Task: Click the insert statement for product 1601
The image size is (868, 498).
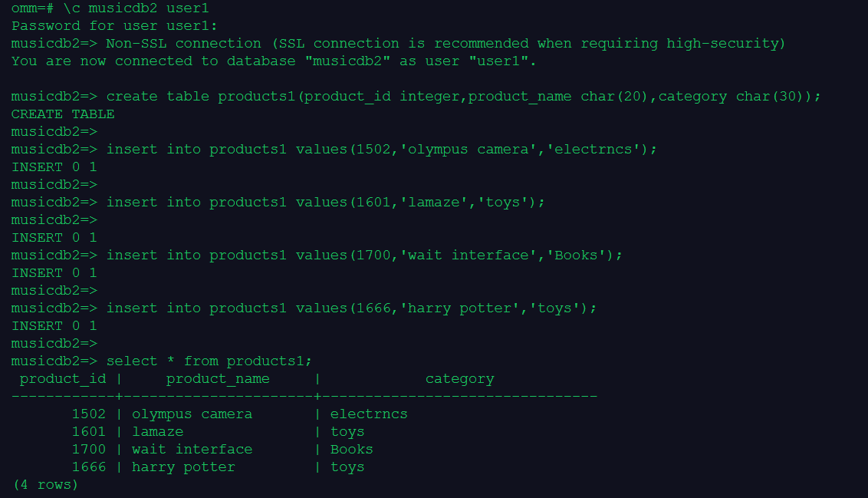Action: pyautogui.click(x=325, y=202)
